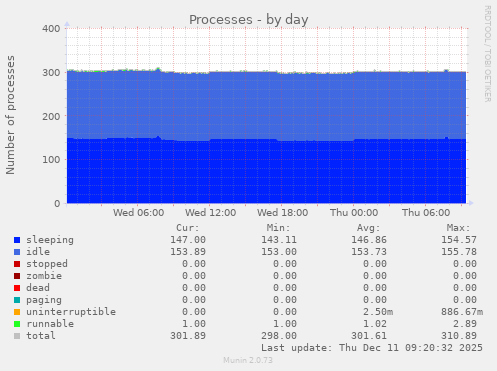This screenshot has height=371, width=497.
Task: Click total minimum value 298.00
Action: [x=279, y=336]
